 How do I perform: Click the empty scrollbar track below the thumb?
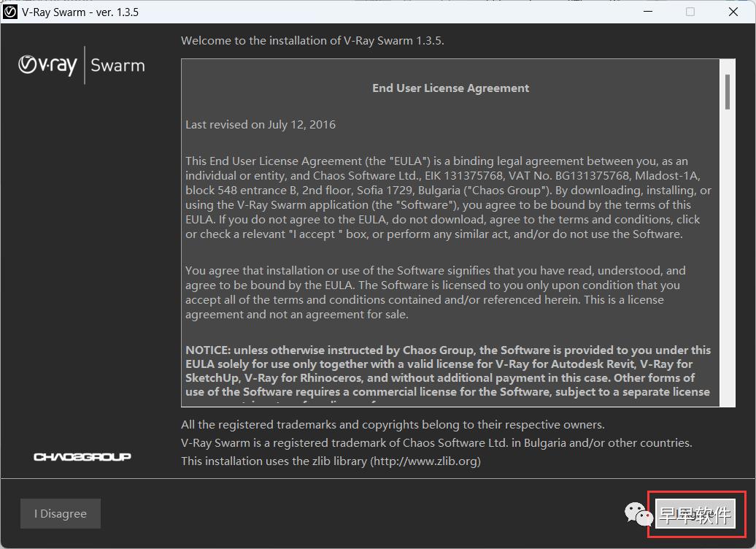pos(727,258)
